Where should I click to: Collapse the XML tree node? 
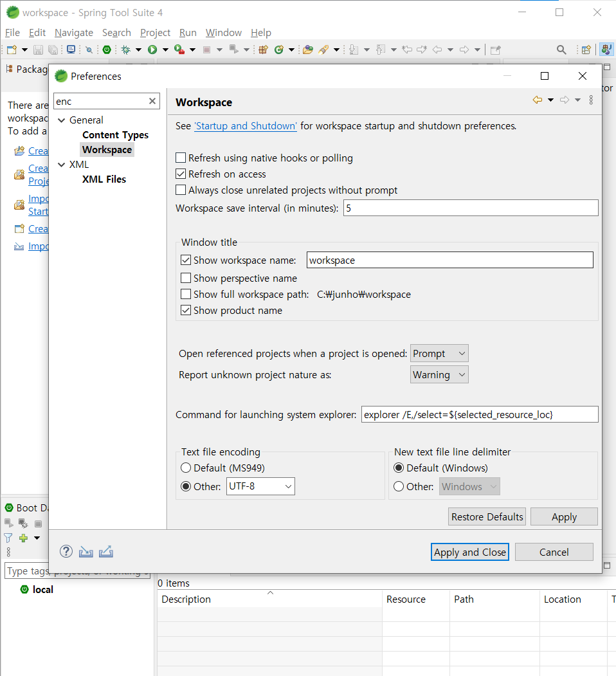[62, 165]
